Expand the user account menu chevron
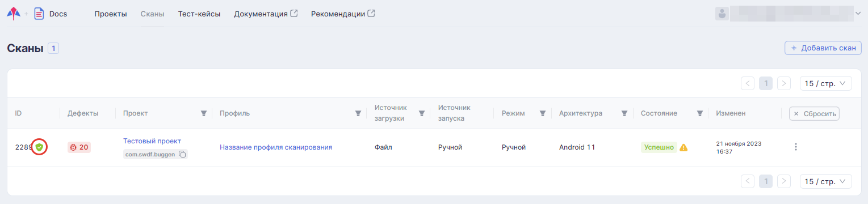This screenshot has width=868, height=204. (x=857, y=14)
